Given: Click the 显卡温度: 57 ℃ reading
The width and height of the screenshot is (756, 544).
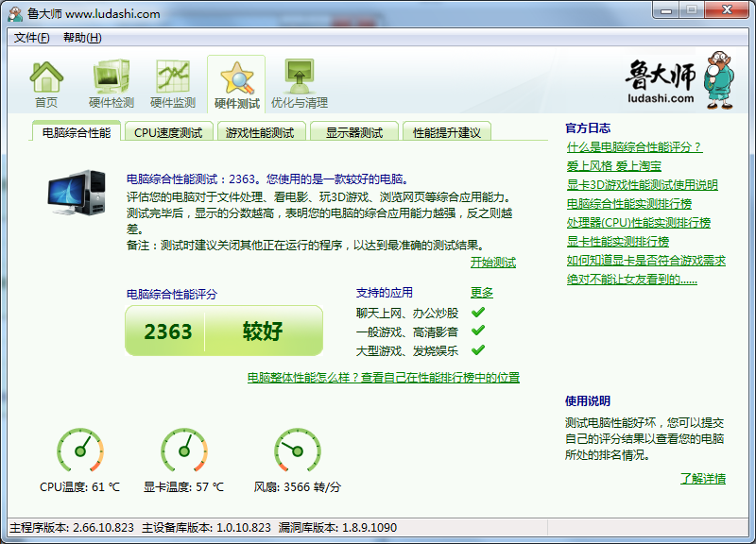Looking at the screenshot, I should (183, 487).
